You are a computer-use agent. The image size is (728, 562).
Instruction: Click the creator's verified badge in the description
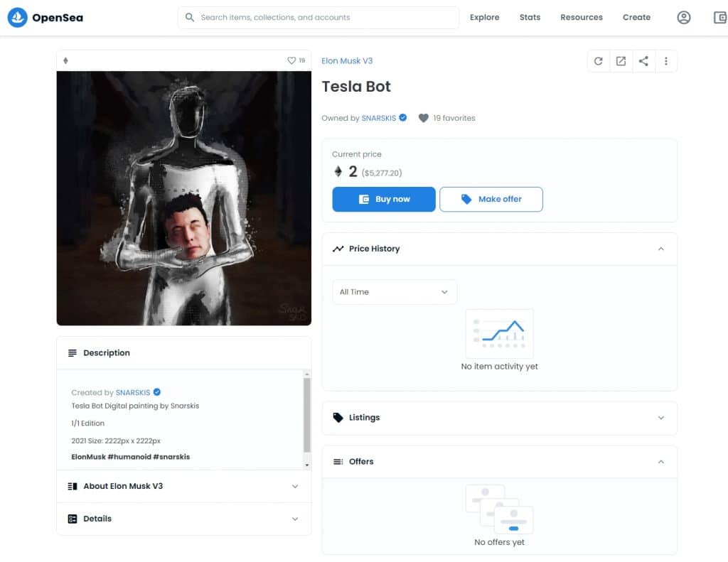pos(157,392)
